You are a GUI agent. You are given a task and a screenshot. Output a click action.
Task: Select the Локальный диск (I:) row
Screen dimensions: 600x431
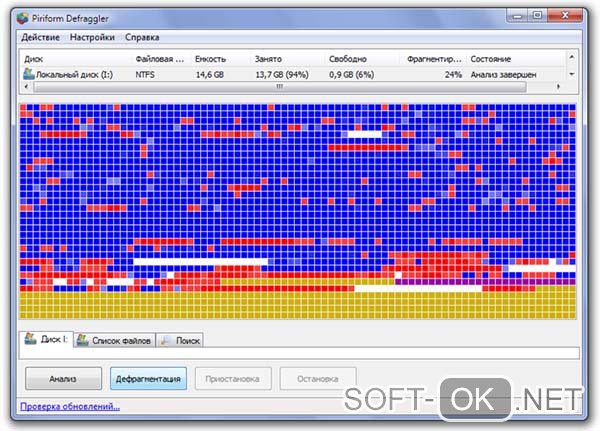point(293,74)
